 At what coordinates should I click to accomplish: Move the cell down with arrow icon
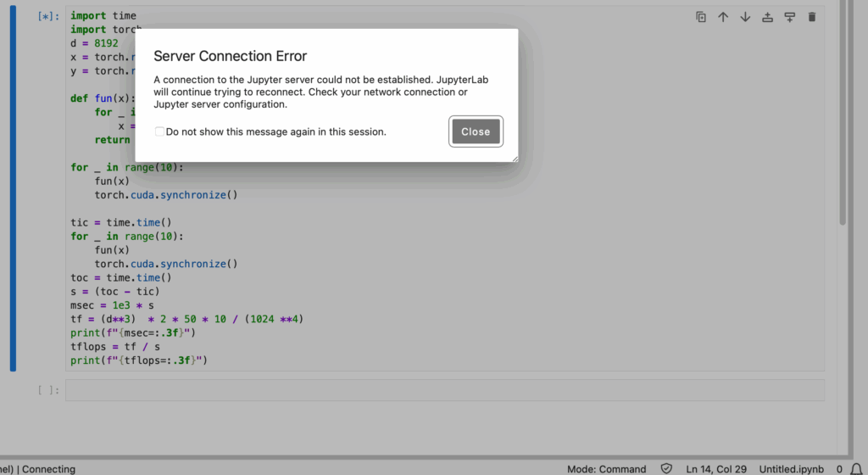745,17
